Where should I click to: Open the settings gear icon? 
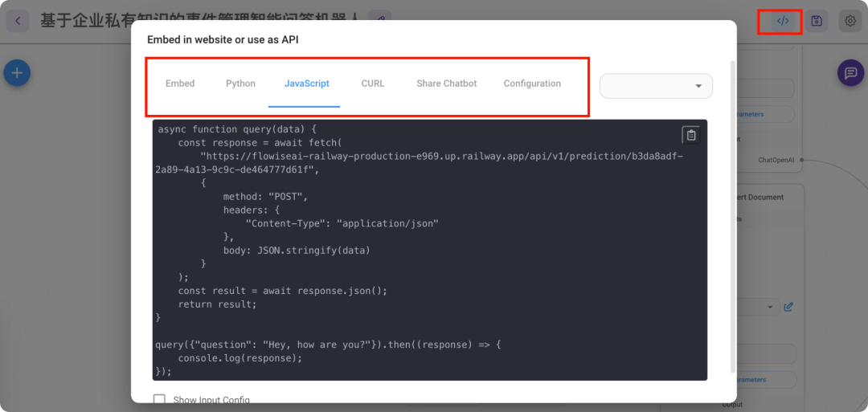point(850,21)
